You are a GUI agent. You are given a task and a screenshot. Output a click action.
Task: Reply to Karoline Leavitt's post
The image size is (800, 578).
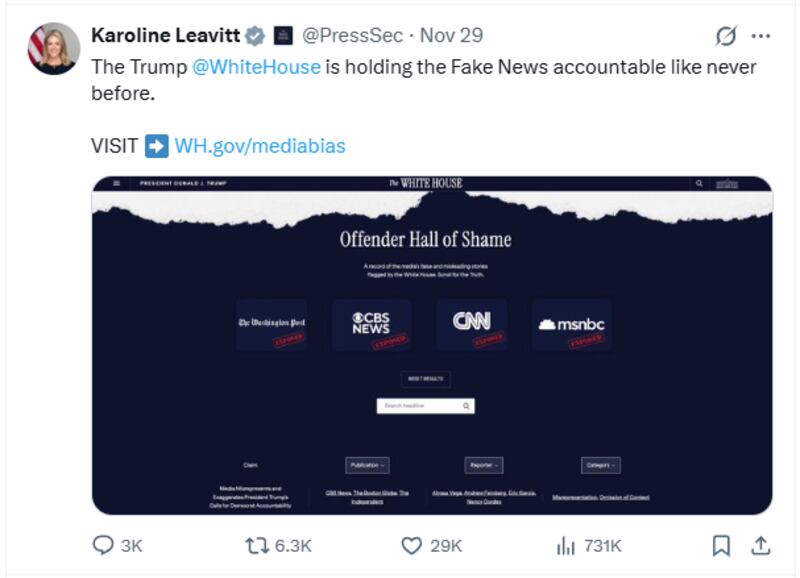[x=103, y=544]
